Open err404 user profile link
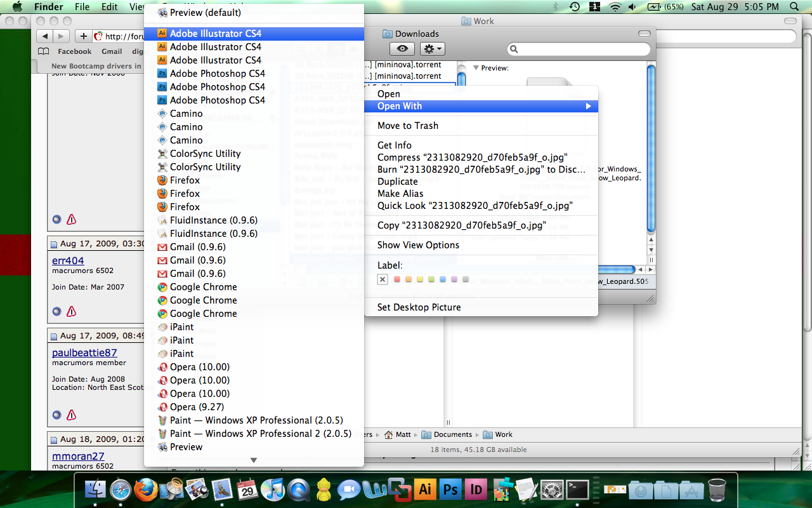 coord(68,260)
